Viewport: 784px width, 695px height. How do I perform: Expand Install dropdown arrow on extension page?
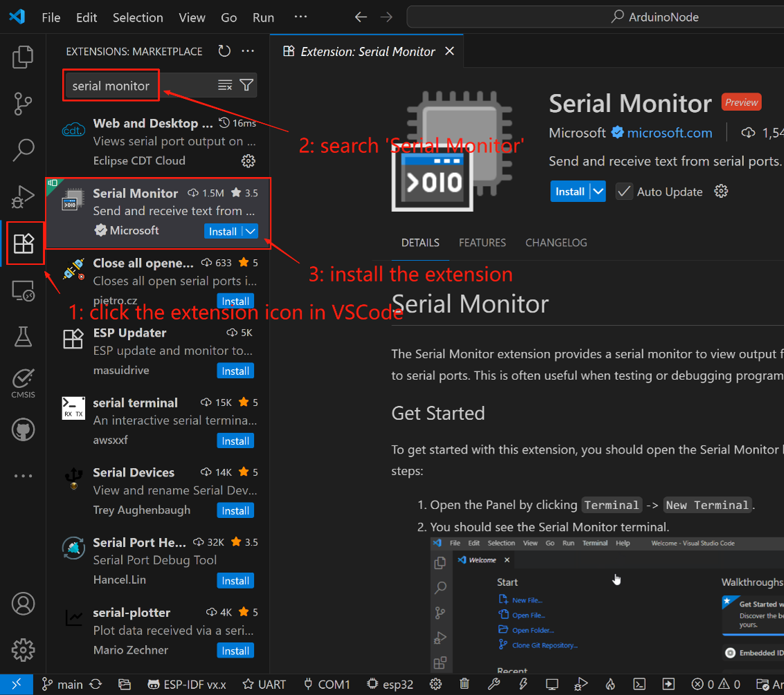tap(598, 192)
